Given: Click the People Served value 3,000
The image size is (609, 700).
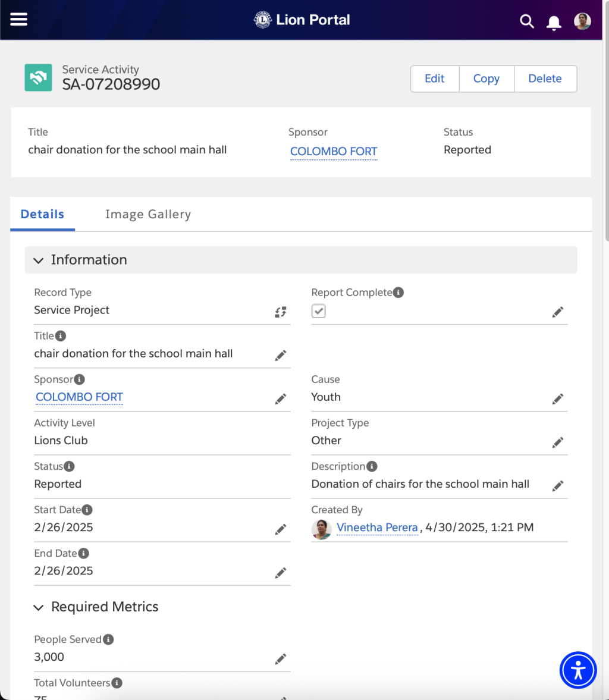Looking at the screenshot, I should [49, 657].
